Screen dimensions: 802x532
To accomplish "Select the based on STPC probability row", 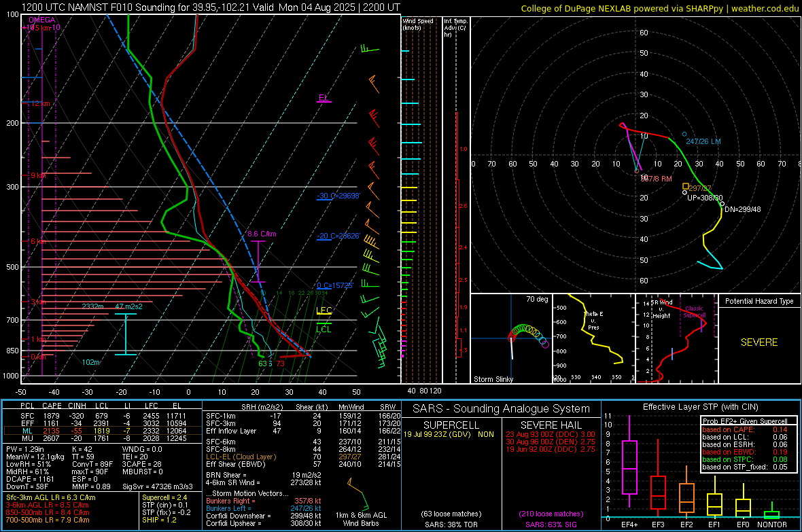I will click(x=745, y=459).
